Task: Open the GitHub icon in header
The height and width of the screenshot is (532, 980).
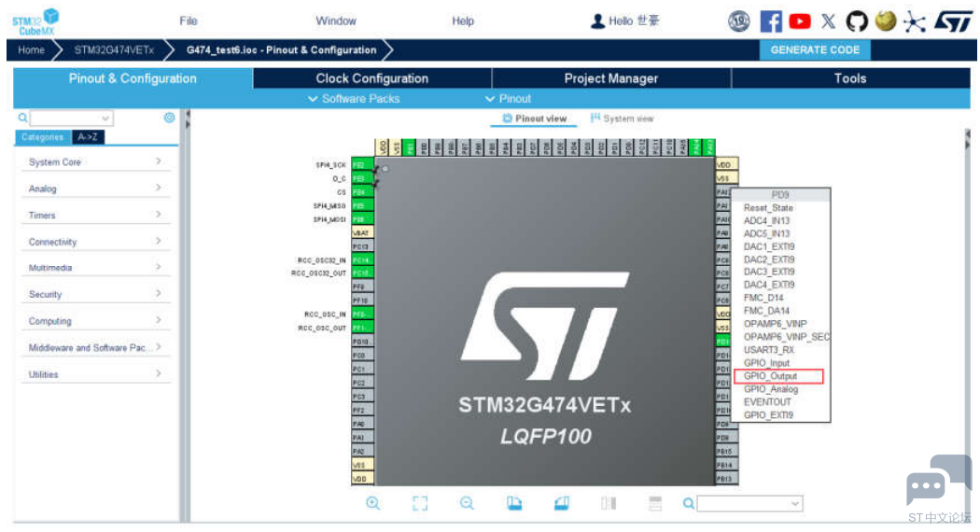Action: (x=857, y=21)
